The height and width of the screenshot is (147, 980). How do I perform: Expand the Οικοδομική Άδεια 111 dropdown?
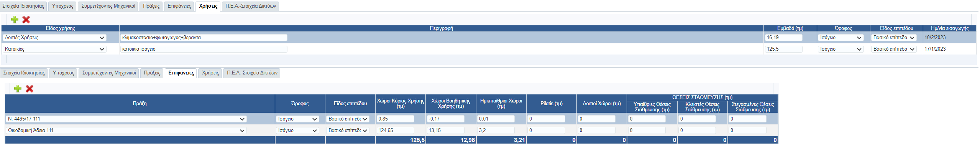click(126, 130)
